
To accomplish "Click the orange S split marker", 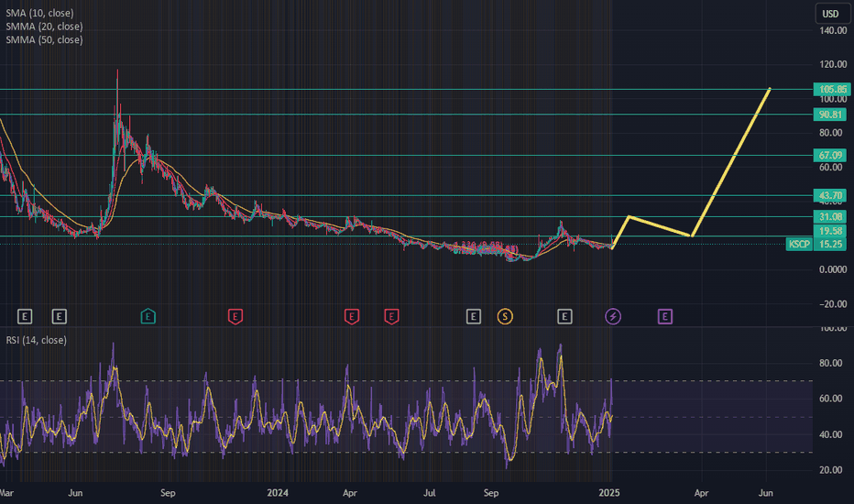I will point(505,316).
